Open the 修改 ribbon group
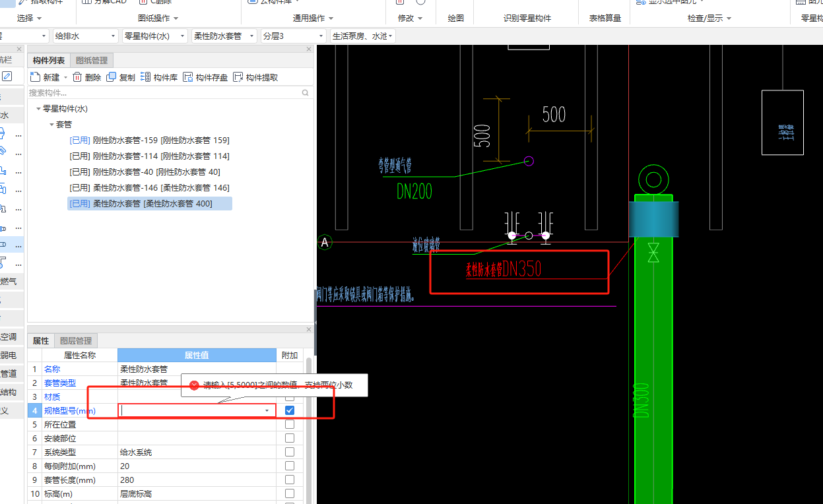 point(411,18)
